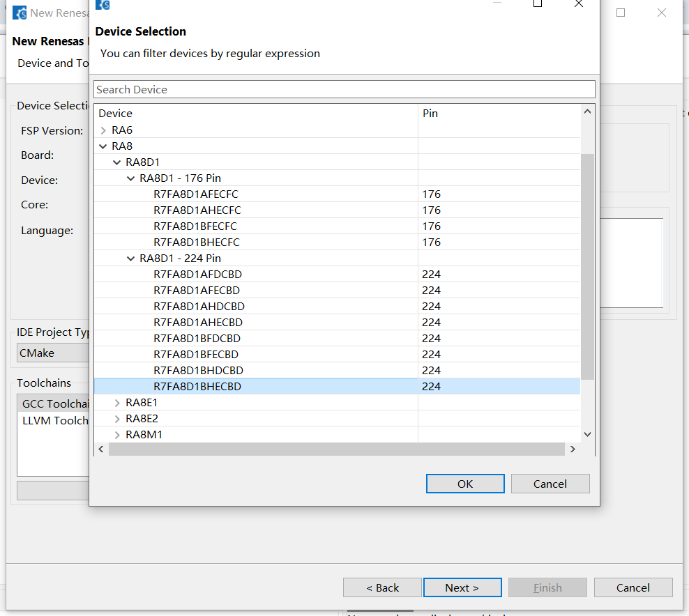Expand the RA8M1 group
The width and height of the screenshot is (689, 616).
point(117,435)
